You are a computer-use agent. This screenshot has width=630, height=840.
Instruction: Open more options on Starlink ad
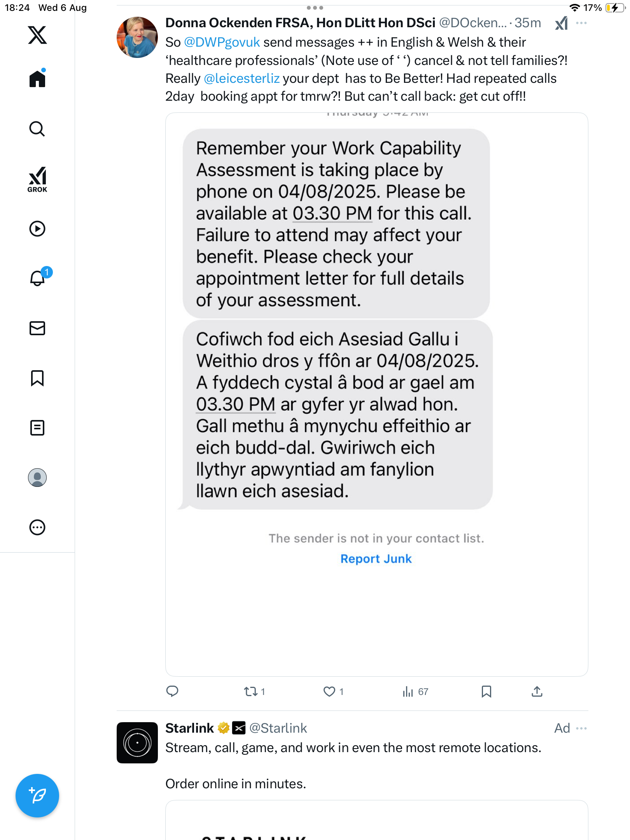[581, 728]
